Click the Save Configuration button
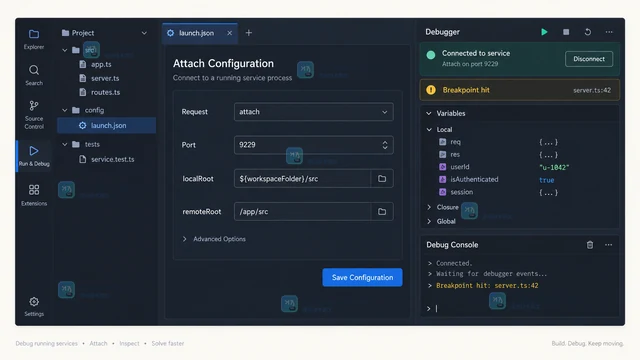Screen dimensions: 640x360 click(362, 278)
